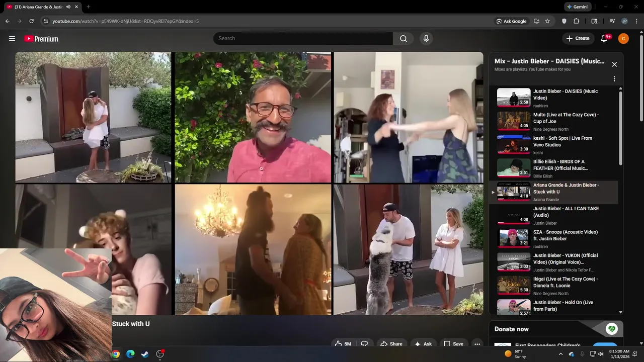Screen dimensions: 644x362
Task: Open the weather widget 60°F Sunny
Action: (x=515, y=354)
